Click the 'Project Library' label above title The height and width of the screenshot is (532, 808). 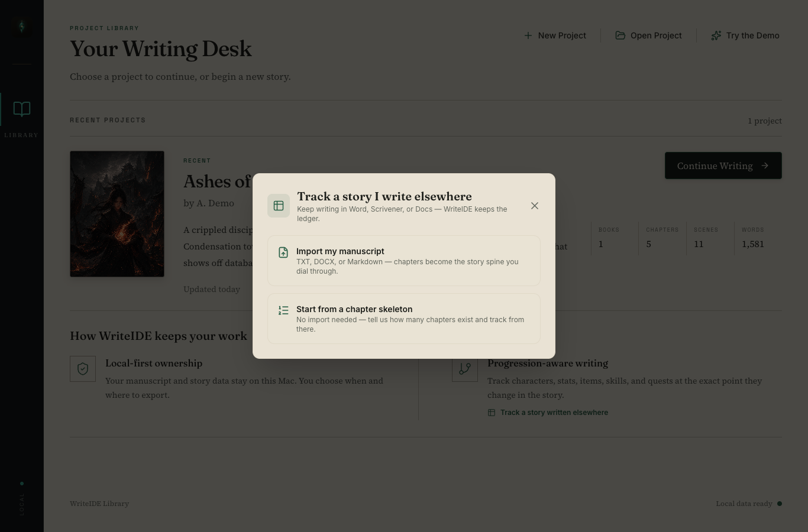[104, 28]
